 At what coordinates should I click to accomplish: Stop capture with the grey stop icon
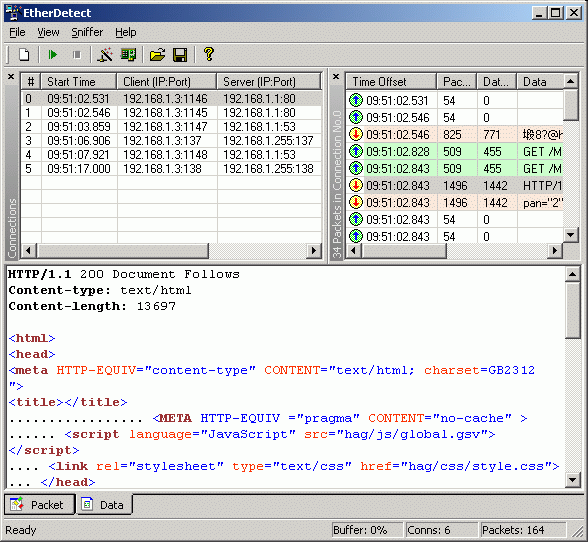(76, 55)
